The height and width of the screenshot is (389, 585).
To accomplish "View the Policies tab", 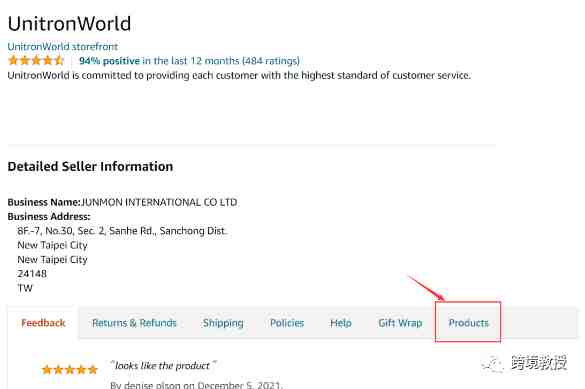I will point(287,323).
